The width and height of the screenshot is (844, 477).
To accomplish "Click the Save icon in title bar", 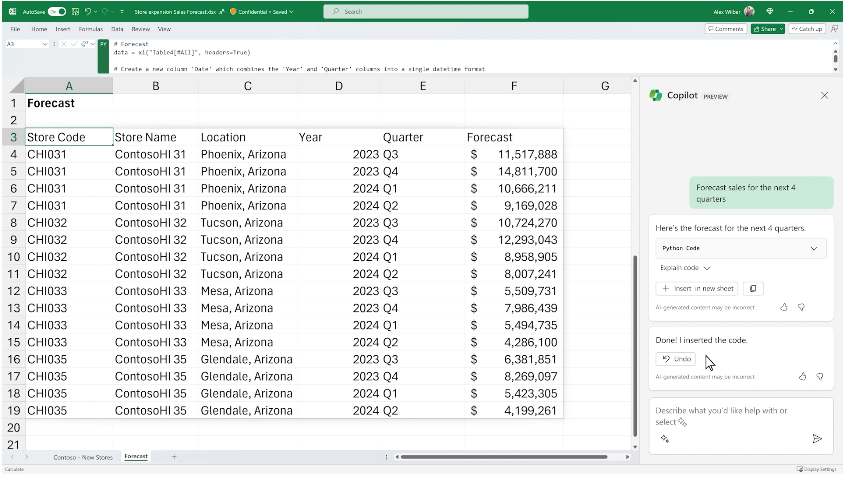I will pos(75,11).
